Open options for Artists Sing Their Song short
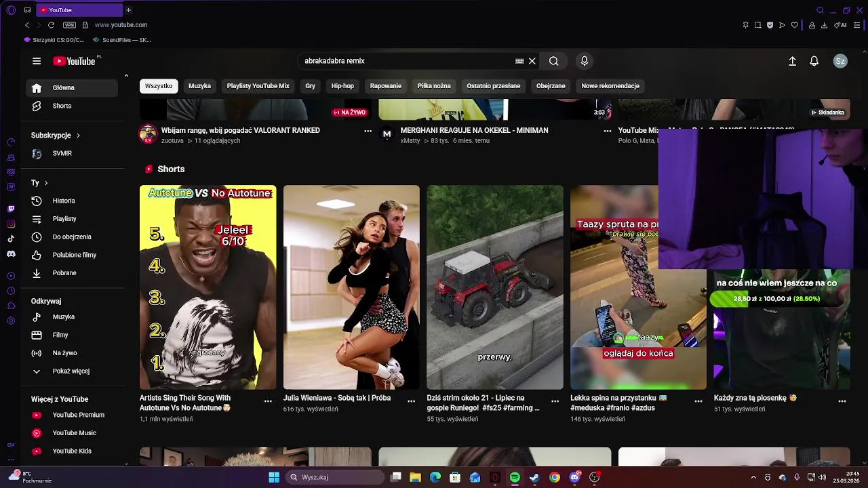The height and width of the screenshot is (488, 868). pos(268,401)
